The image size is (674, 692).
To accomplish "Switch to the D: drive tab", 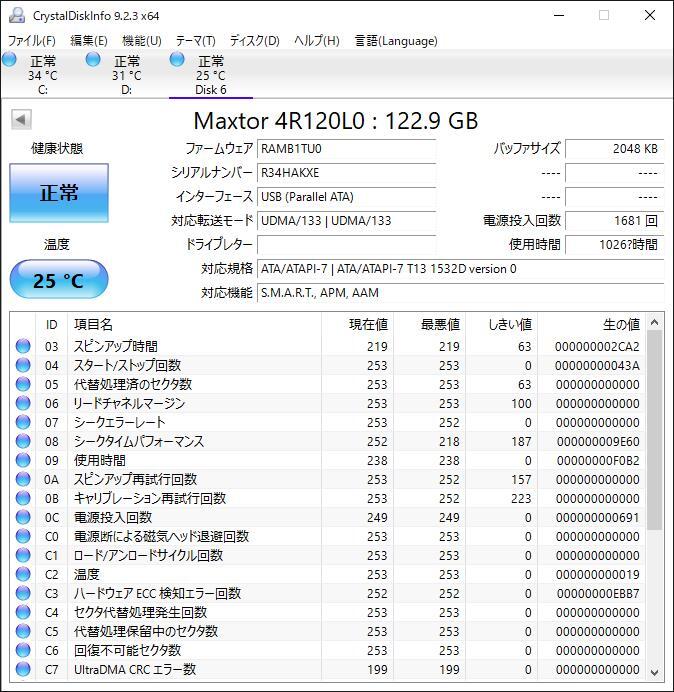I will point(127,74).
